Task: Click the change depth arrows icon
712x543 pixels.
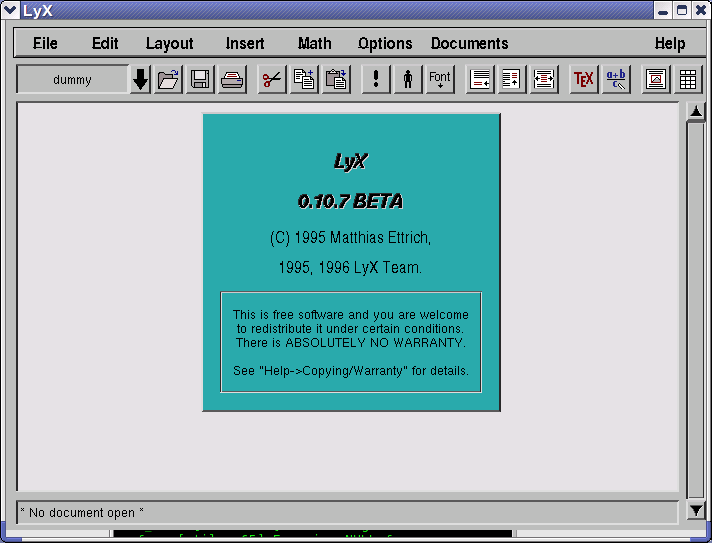Action: click(x=544, y=79)
